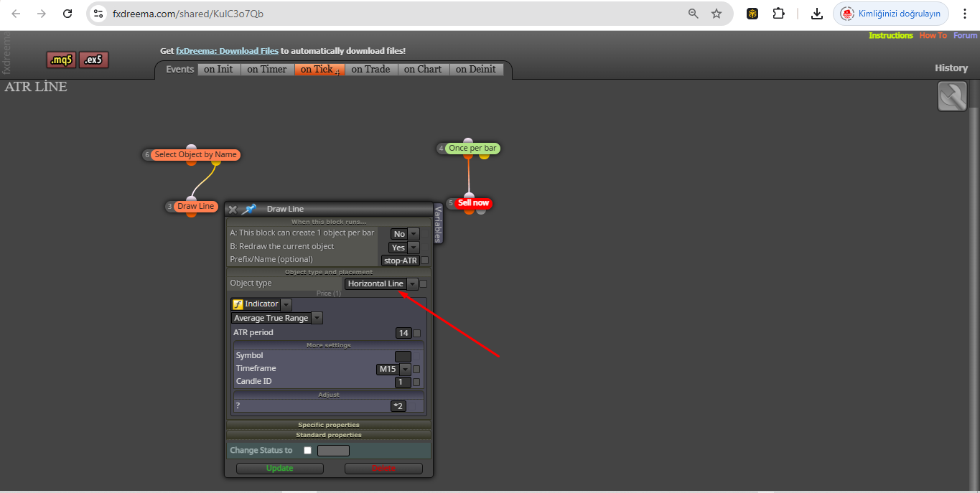The image size is (980, 493).
Task: Open browser extensions puzzle icon
Action: click(x=778, y=14)
